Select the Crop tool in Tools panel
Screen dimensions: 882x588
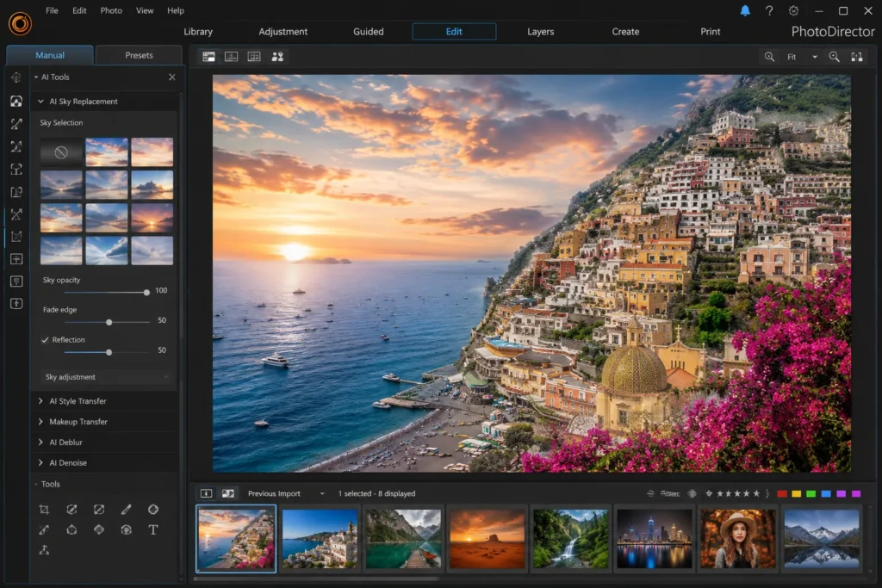(44, 510)
